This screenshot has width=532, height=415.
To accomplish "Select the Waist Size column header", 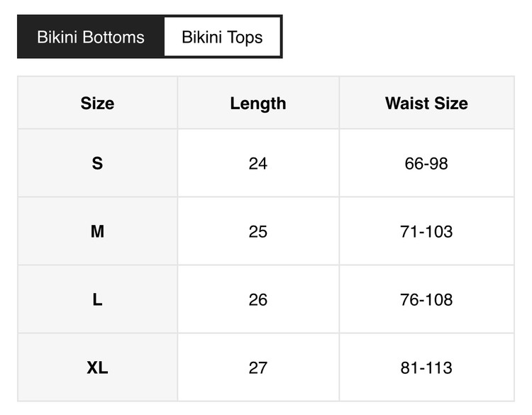I will tap(426, 104).
